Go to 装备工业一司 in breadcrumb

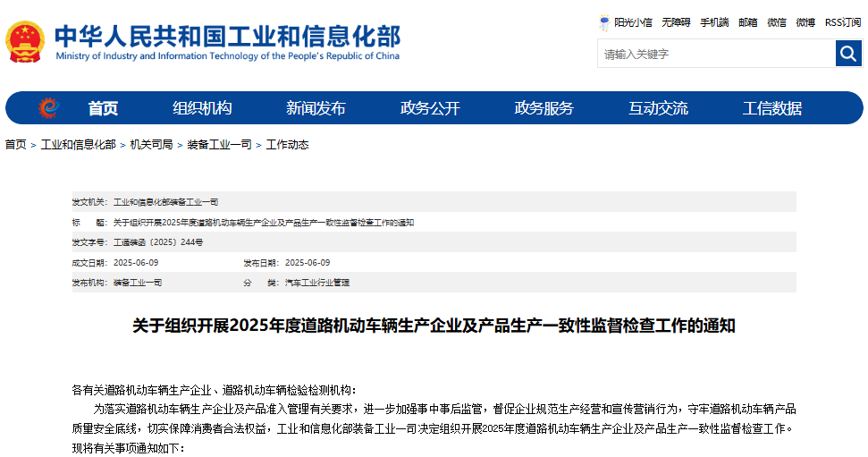click(219, 145)
